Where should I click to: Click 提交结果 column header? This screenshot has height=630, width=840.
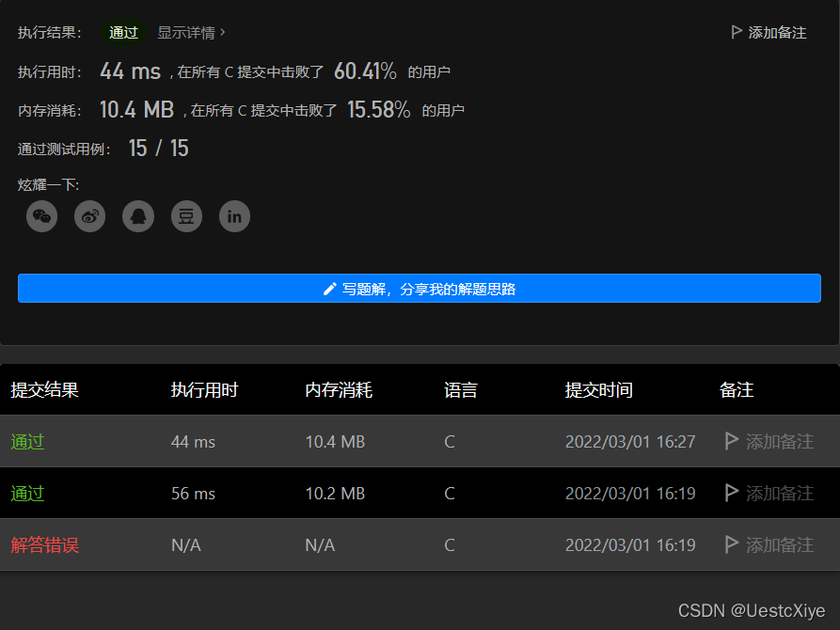click(x=44, y=390)
